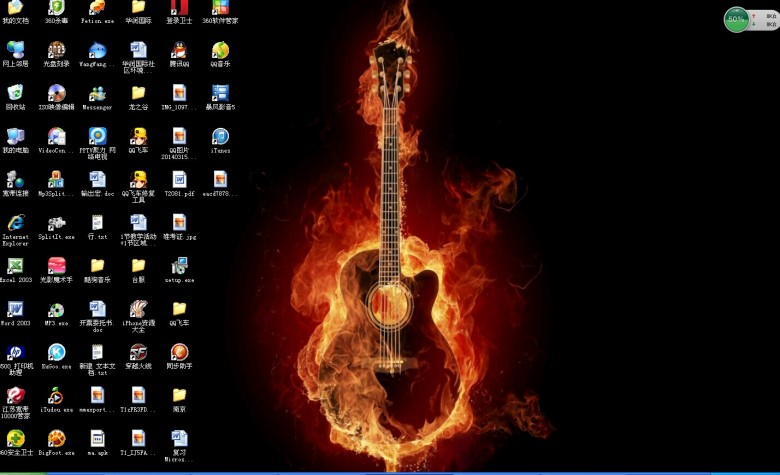Open the 华润国际社区 Word document

(138, 50)
